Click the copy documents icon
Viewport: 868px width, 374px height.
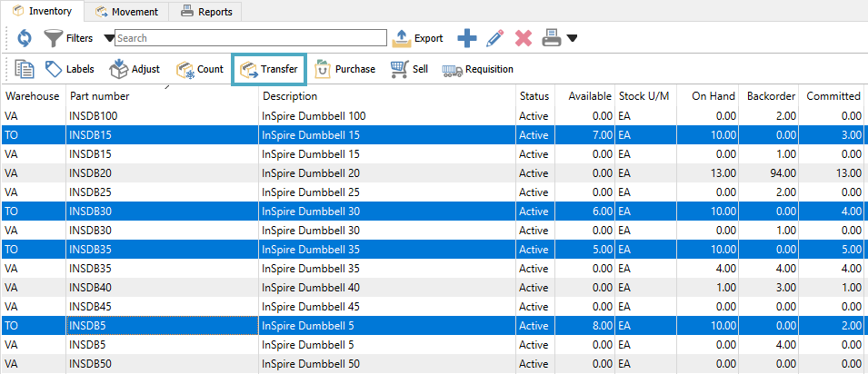tap(25, 69)
